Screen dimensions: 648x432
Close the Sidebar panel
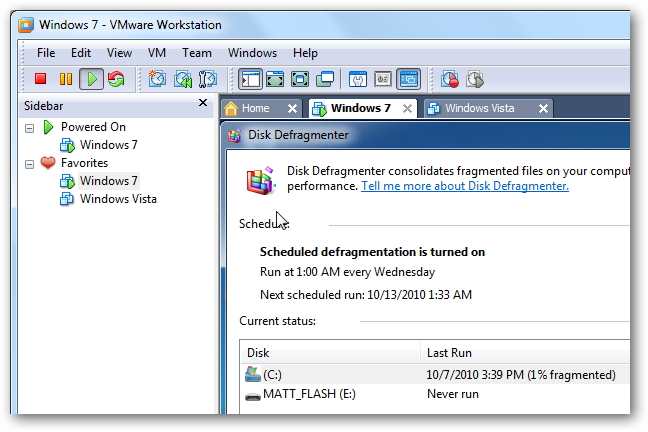coord(202,103)
